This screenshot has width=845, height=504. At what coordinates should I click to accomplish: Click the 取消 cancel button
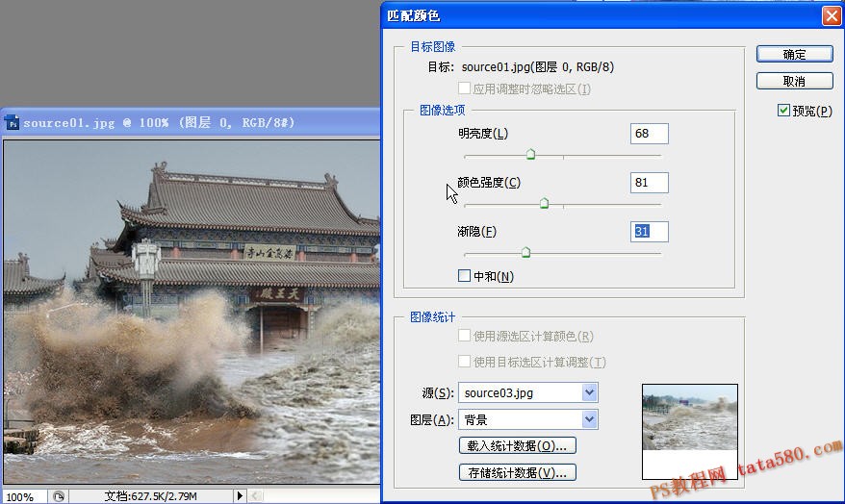pos(794,82)
